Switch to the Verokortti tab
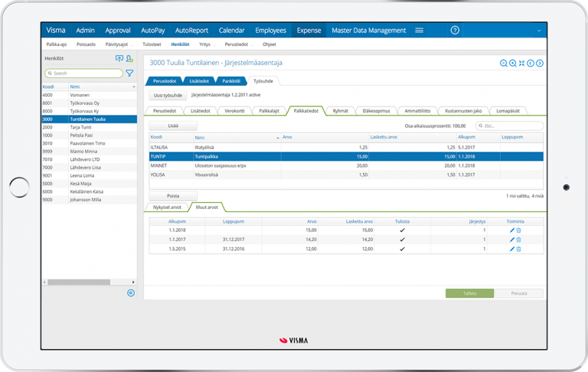This screenshot has width=588, height=372. (234, 111)
